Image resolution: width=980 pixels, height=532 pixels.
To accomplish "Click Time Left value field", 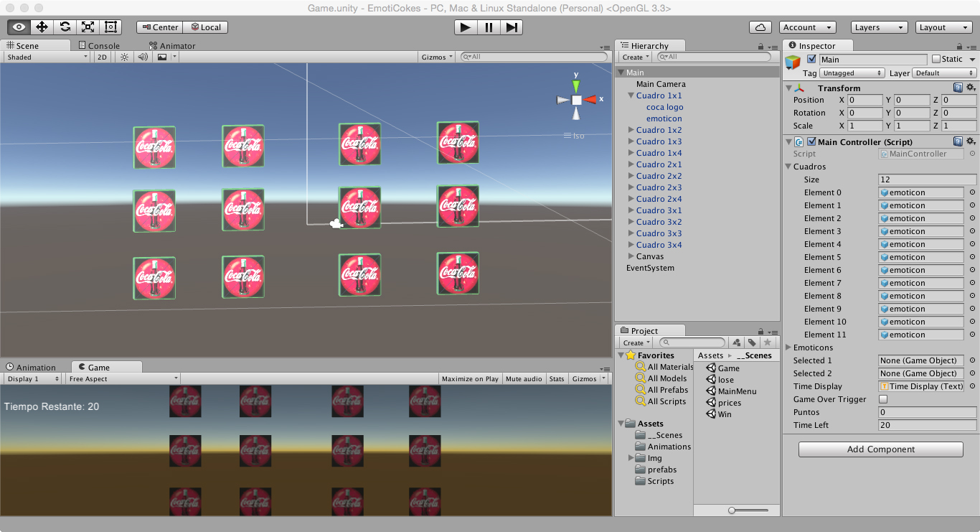I will click(927, 425).
